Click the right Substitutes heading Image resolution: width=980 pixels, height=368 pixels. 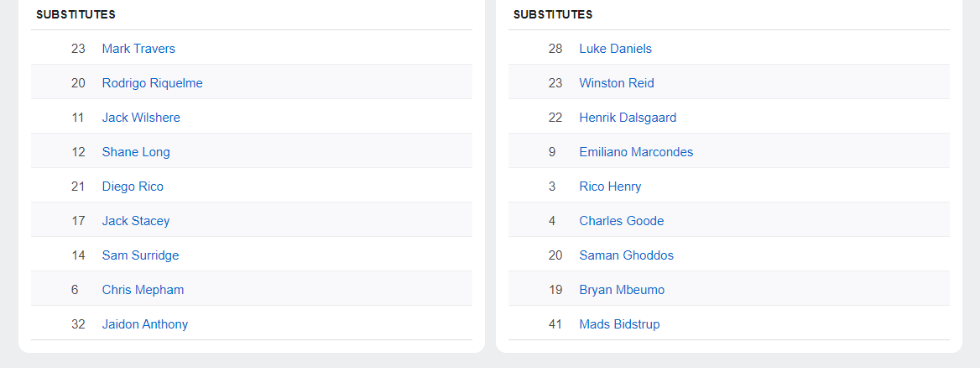[553, 14]
